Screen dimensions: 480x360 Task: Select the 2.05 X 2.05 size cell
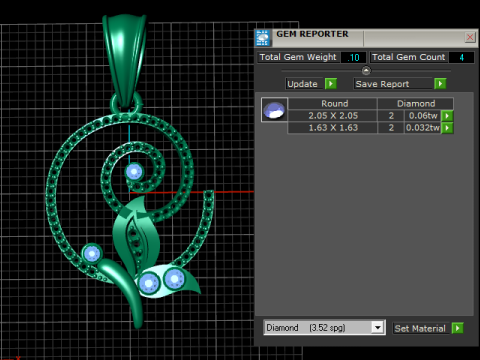click(x=333, y=116)
